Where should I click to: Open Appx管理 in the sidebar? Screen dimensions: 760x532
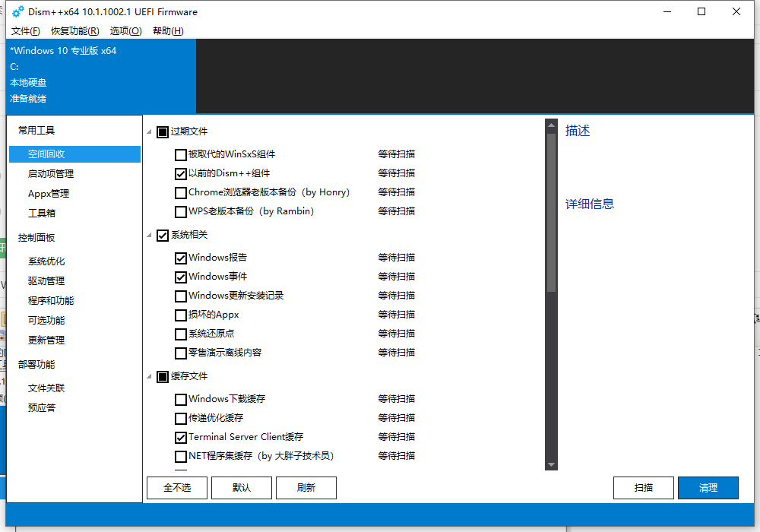49,194
